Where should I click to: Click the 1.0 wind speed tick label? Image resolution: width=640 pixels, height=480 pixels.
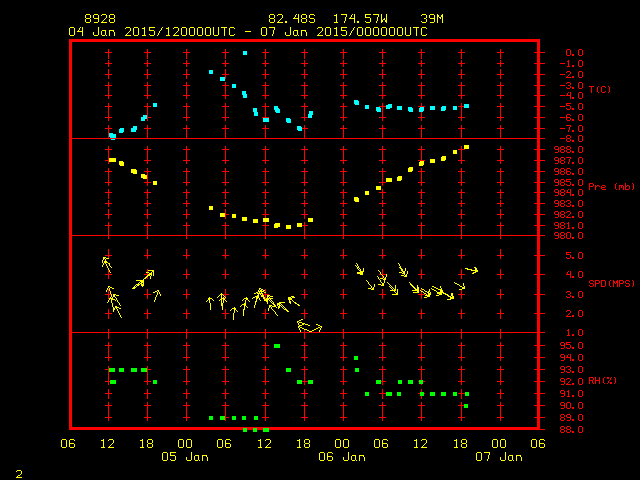pos(574,333)
